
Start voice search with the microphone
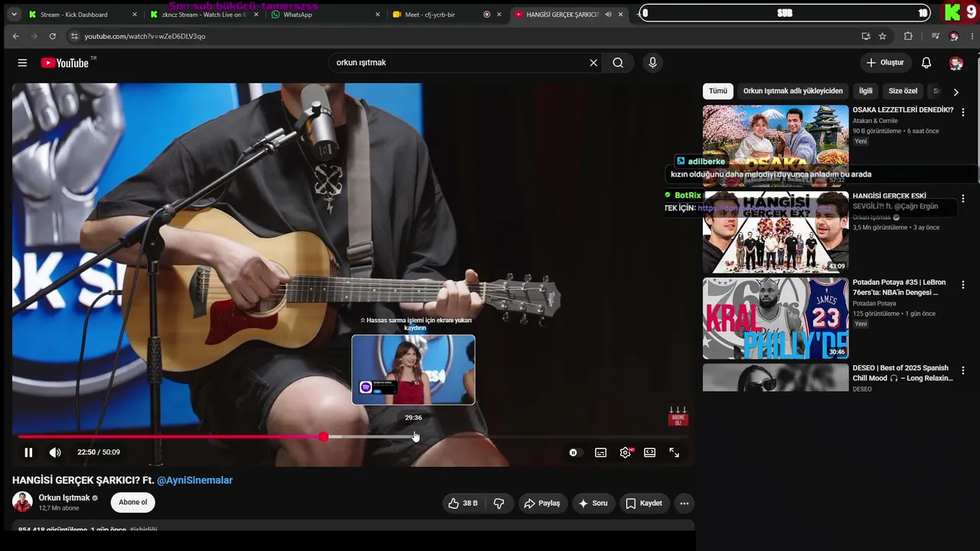tap(652, 63)
